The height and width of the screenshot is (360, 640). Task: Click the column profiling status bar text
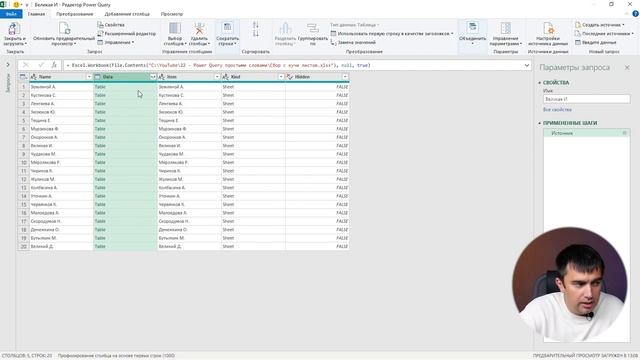point(116,356)
